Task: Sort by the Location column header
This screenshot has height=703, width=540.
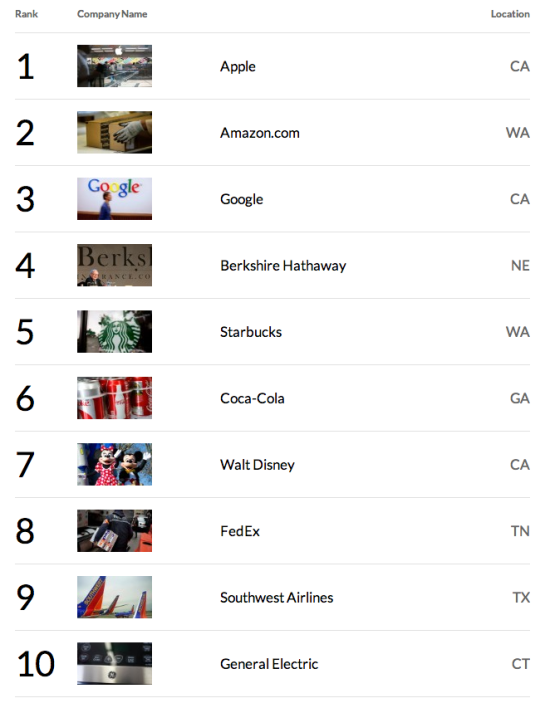Action: pos(510,14)
